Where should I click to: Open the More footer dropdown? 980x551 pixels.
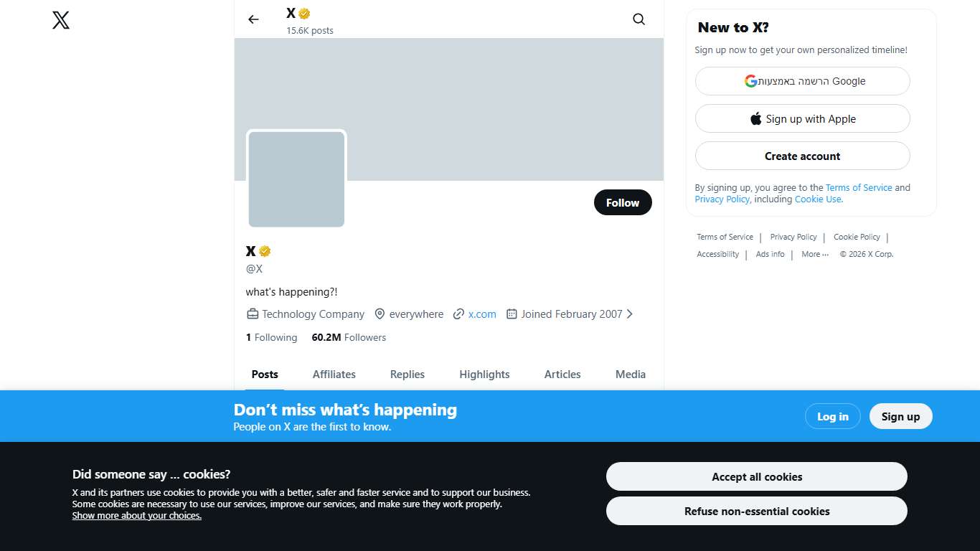point(814,254)
